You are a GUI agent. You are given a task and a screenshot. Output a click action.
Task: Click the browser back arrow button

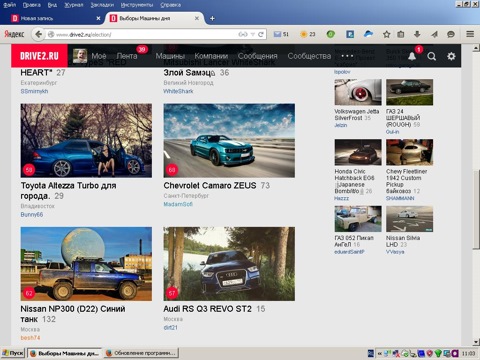click(x=39, y=34)
